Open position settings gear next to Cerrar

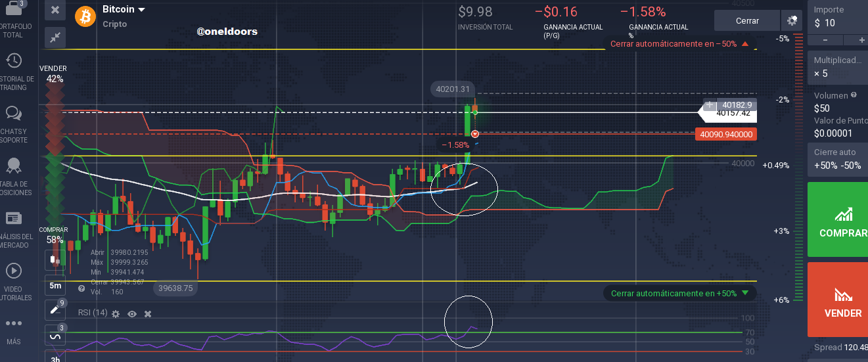(x=792, y=20)
